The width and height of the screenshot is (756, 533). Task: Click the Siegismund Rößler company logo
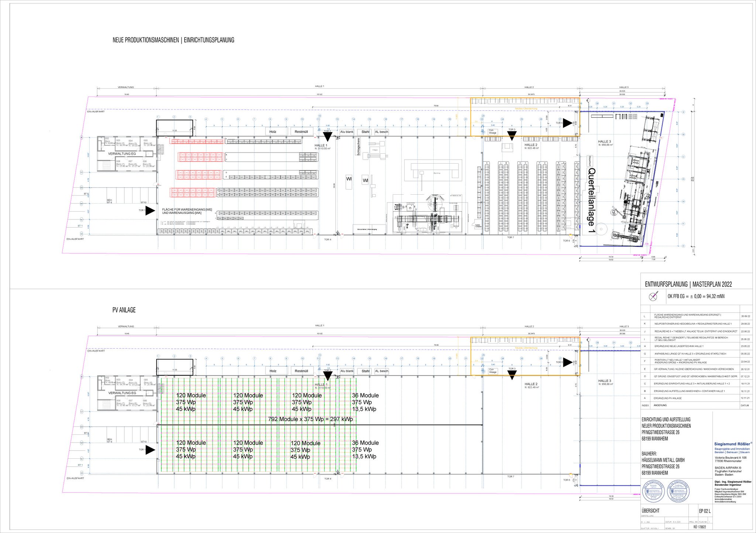pos(733,444)
